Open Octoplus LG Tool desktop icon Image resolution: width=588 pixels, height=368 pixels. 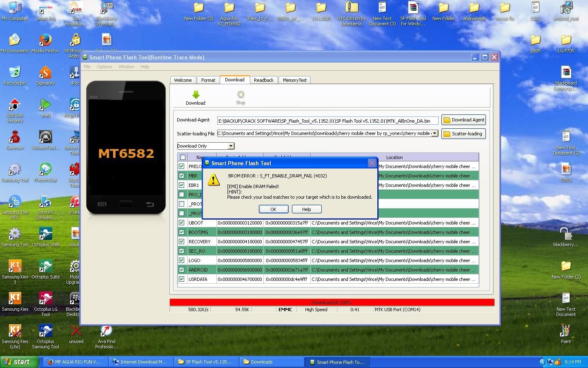click(45, 304)
